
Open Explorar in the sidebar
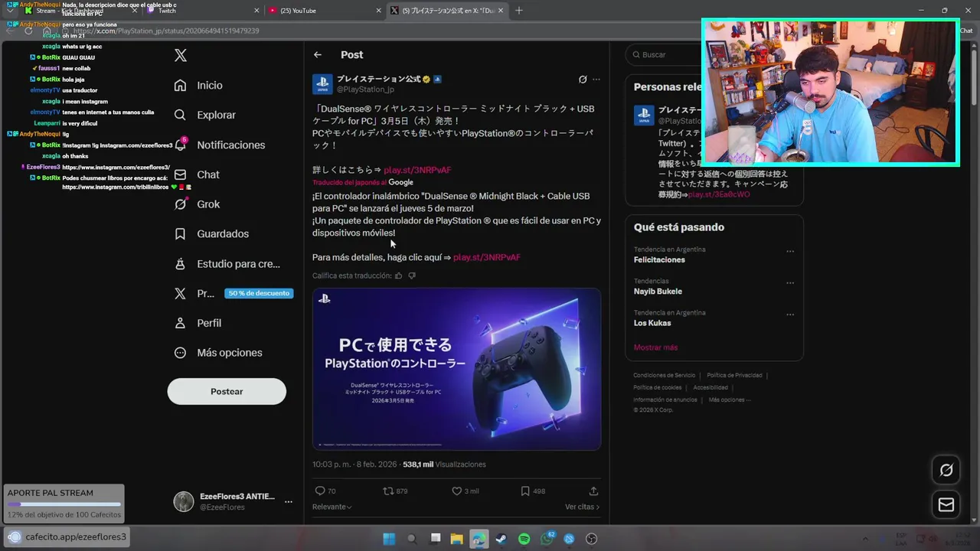(216, 115)
